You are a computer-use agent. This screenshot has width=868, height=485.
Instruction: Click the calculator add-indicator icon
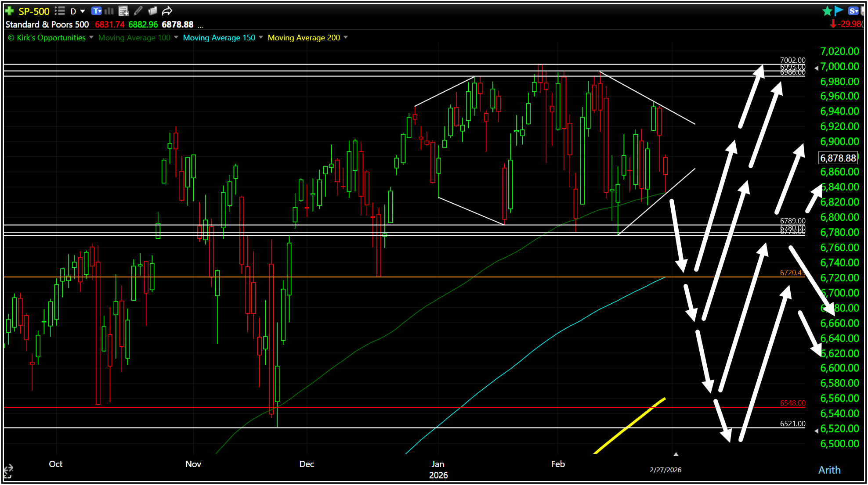(x=123, y=11)
